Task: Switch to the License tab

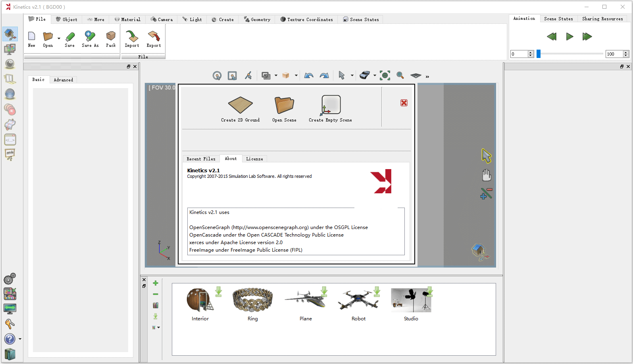Action: pos(254,159)
